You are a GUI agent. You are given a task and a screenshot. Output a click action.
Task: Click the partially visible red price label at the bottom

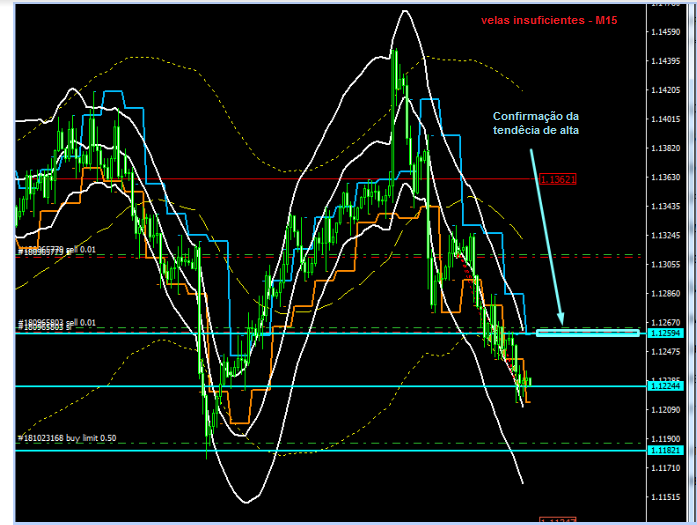tap(557, 521)
